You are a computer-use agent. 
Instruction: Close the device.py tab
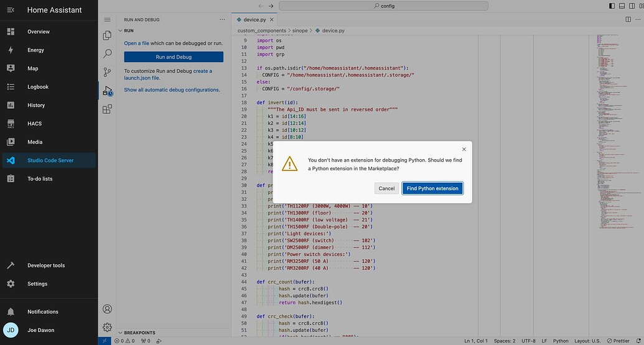[x=271, y=19]
